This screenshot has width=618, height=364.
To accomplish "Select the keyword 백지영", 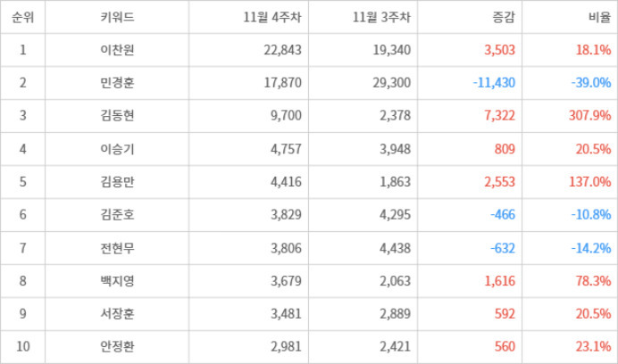I will (x=118, y=281).
